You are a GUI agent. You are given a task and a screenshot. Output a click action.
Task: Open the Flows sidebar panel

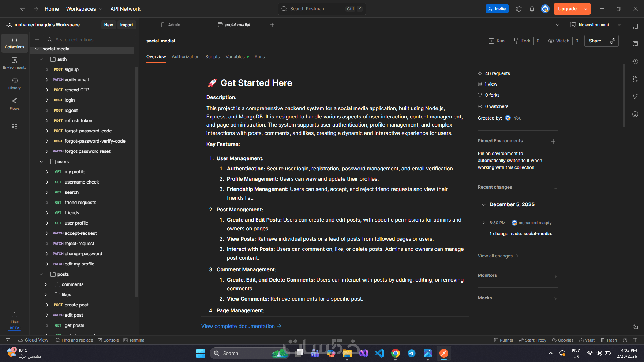coord(15,104)
